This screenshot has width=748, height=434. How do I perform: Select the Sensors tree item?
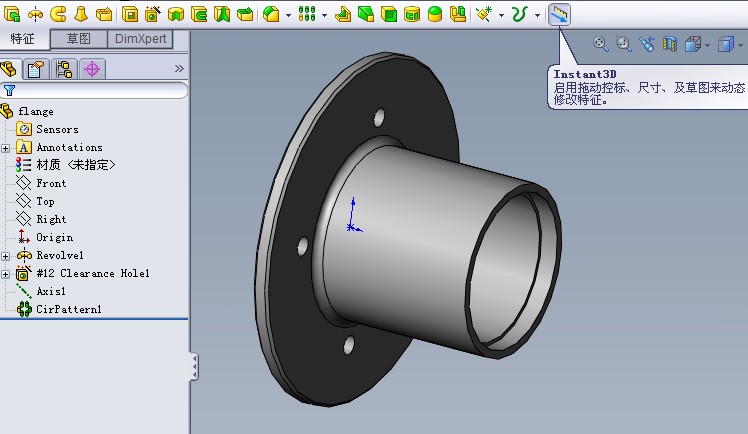[x=57, y=129]
